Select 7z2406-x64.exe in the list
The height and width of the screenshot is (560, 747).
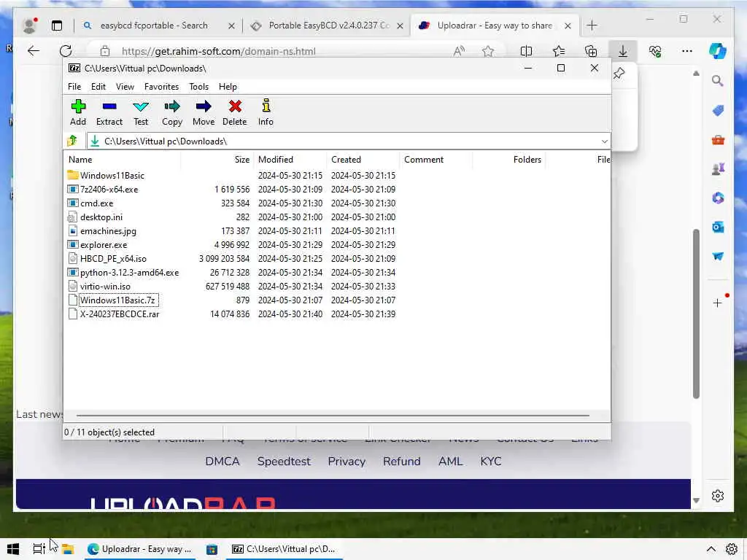337,189
